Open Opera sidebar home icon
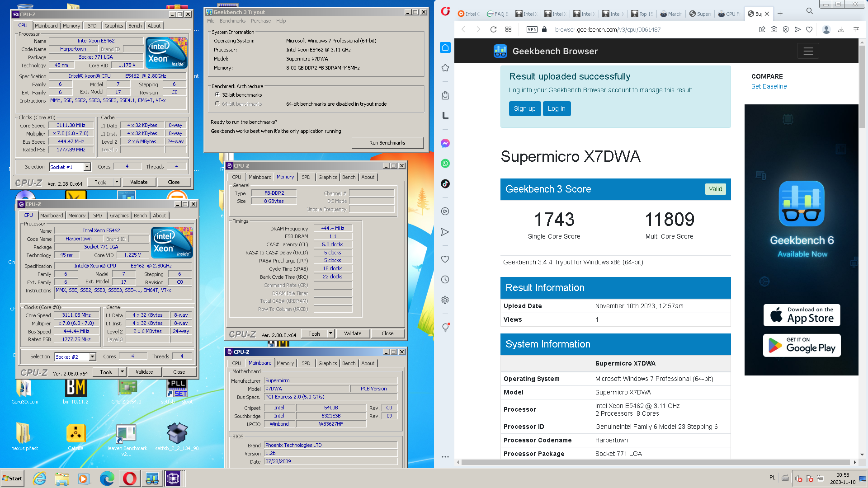 click(x=445, y=47)
